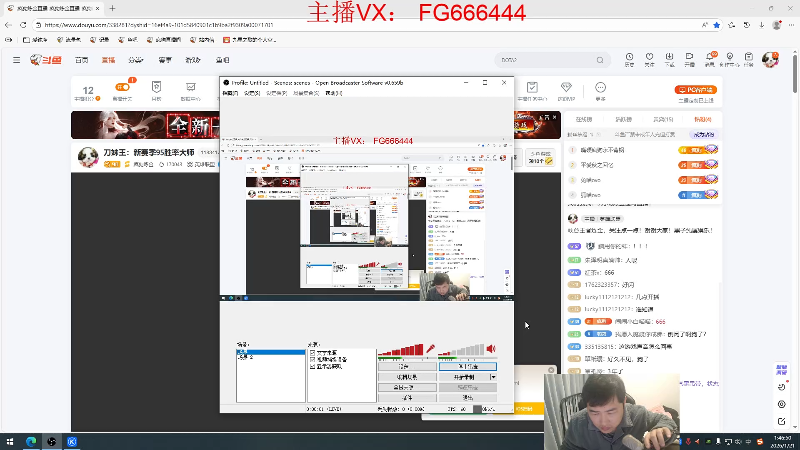This screenshot has height=450, width=800.
Task: Switch to OBS from the taskbar
Action: [52, 441]
